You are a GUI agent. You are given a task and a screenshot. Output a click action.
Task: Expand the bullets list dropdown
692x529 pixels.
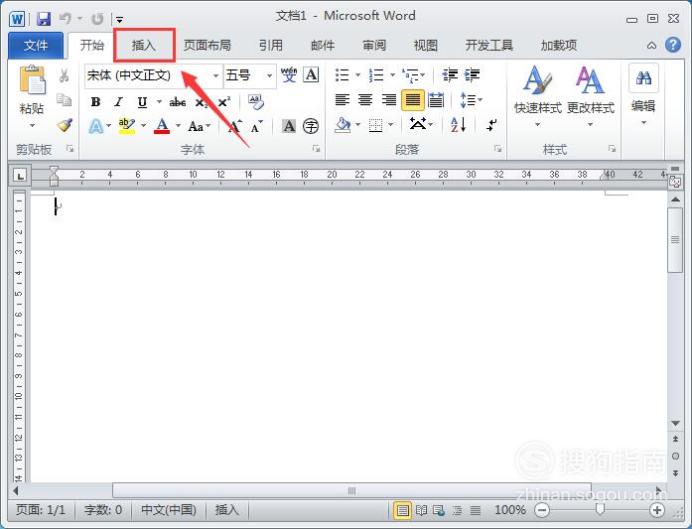click(x=358, y=75)
